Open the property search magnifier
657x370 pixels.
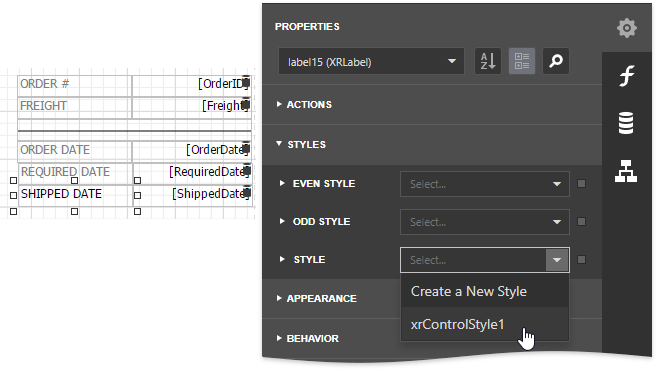pos(556,61)
